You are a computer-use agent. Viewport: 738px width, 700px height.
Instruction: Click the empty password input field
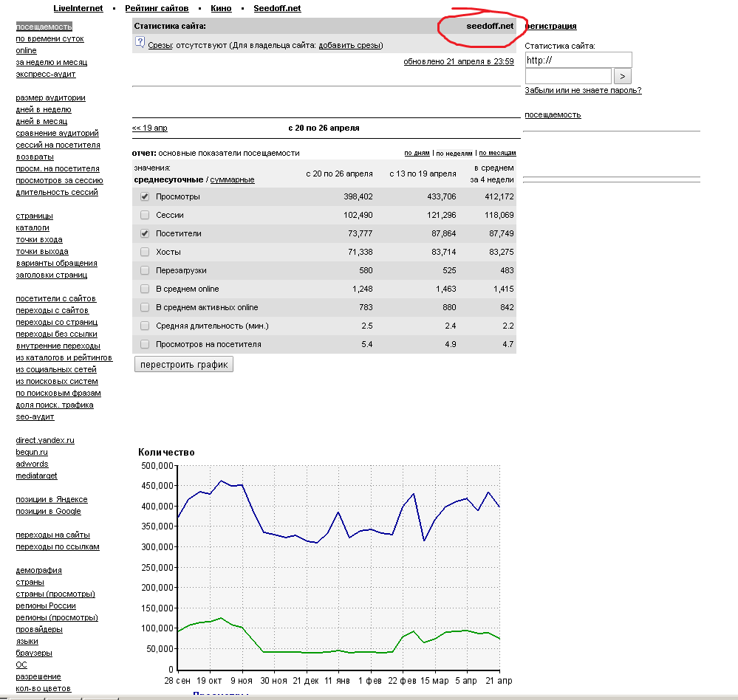(568, 76)
